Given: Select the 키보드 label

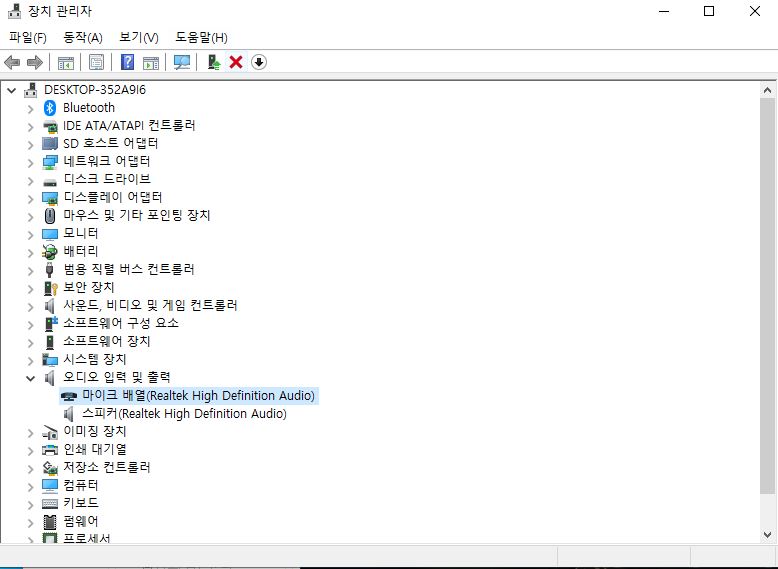Looking at the screenshot, I should point(81,503).
